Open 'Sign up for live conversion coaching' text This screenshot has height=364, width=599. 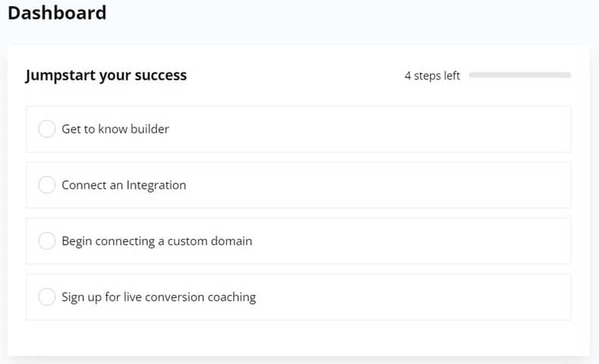[159, 297]
